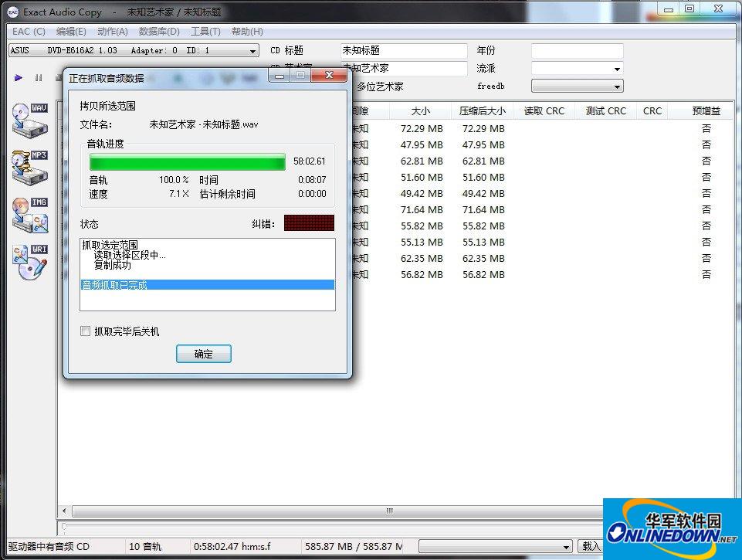This screenshot has height=560, width=742.
Task: Click the horizontal scrollbar thumb in the track list
Action: (389, 511)
